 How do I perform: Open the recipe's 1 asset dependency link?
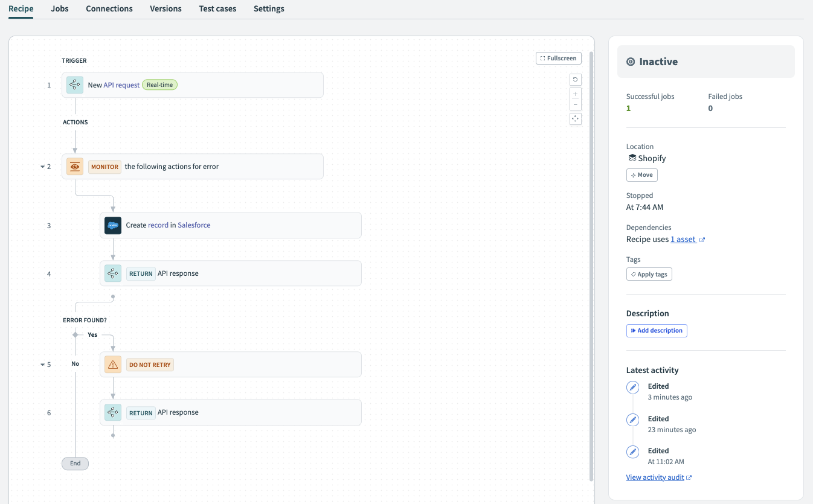(x=683, y=239)
